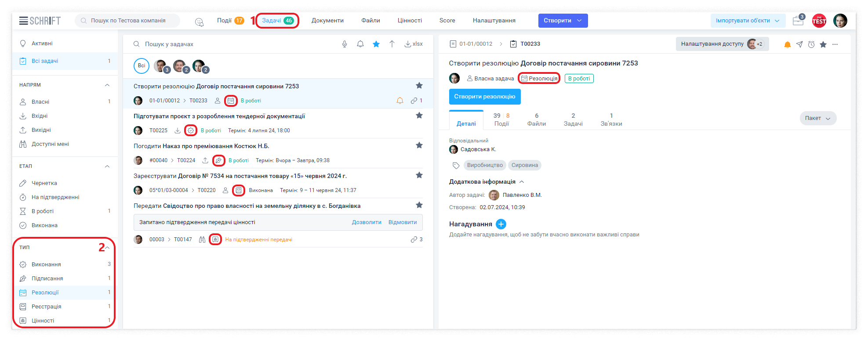This screenshot has width=868, height=341.
Task: Select the 'Всі' user filter circle
Action: (142, 65)
